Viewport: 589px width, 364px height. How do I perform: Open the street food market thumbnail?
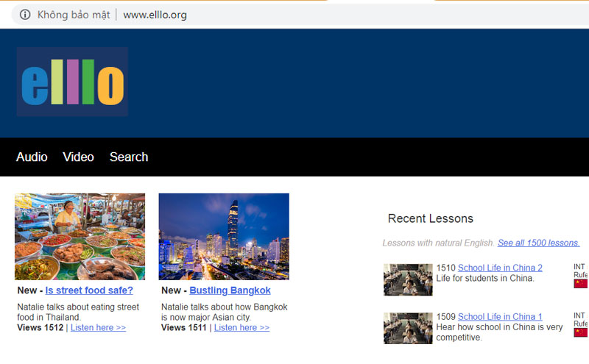tap(80, 236)
